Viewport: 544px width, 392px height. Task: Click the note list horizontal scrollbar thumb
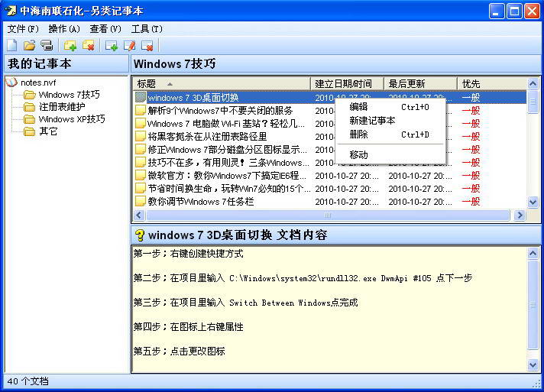[328, 215]
